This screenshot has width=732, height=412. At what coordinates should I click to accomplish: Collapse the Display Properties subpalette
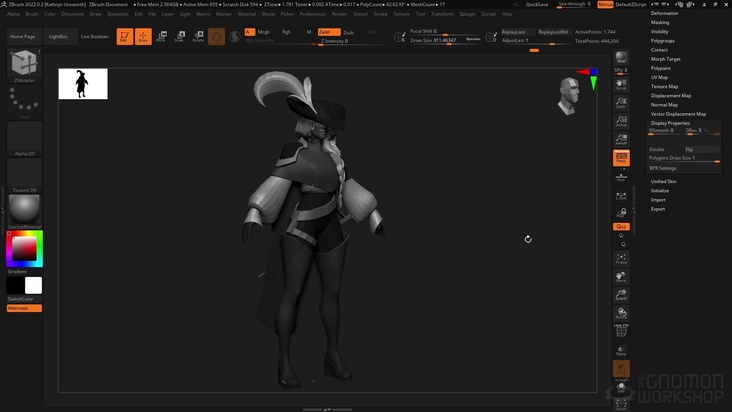pos(670,123)
